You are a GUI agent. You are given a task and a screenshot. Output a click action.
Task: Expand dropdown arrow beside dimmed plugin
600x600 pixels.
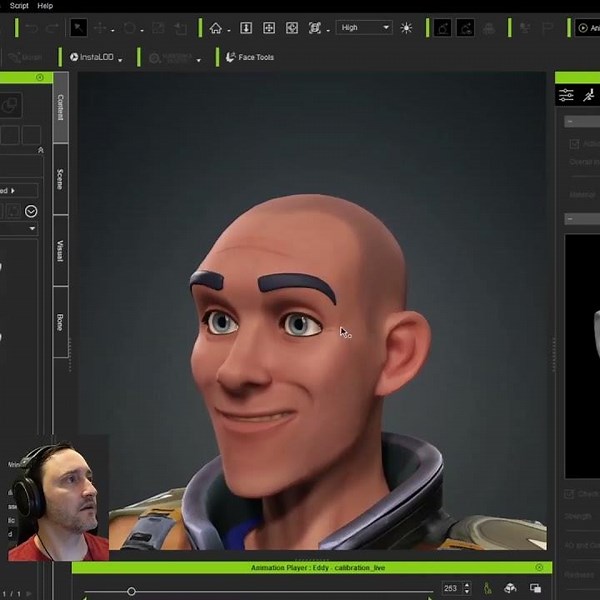click(x=198, y=60)
